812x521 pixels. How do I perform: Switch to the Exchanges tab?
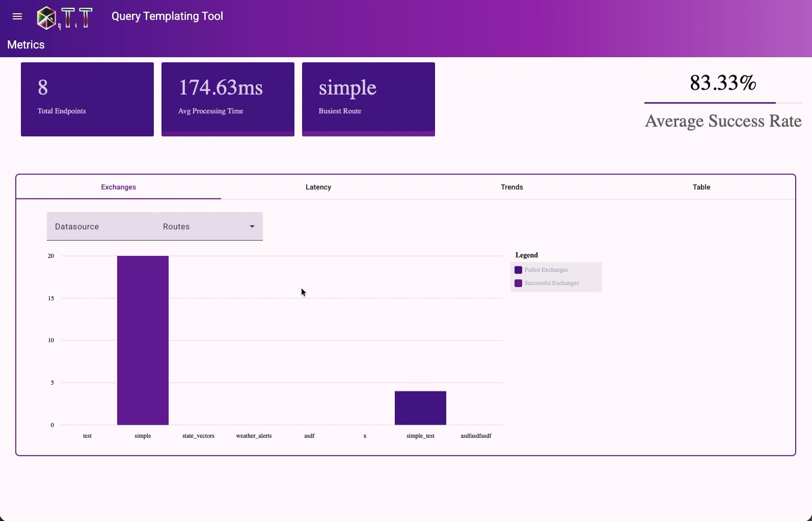pyautogui.click(x=119, y=187)
